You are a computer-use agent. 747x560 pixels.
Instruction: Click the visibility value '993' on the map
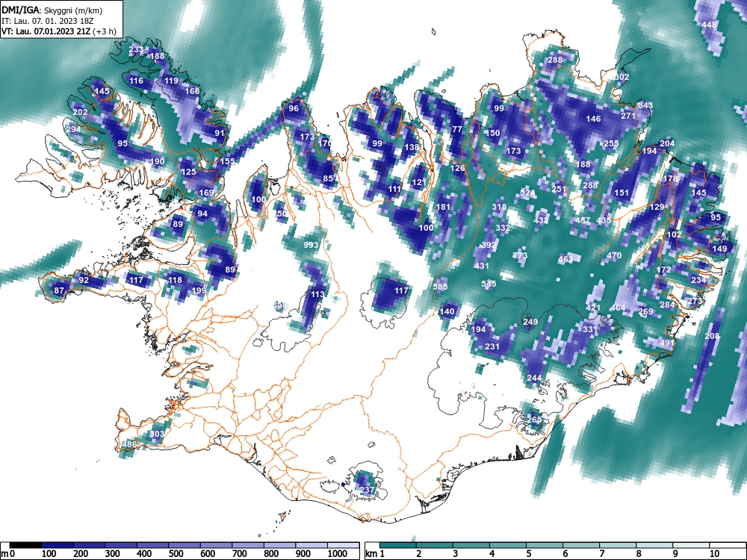point(311,245)
